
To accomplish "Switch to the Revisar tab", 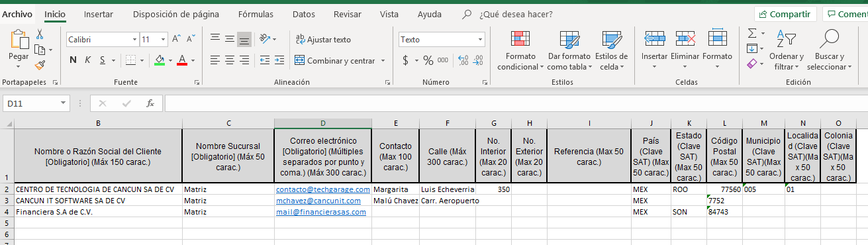I will click(348, 14).
